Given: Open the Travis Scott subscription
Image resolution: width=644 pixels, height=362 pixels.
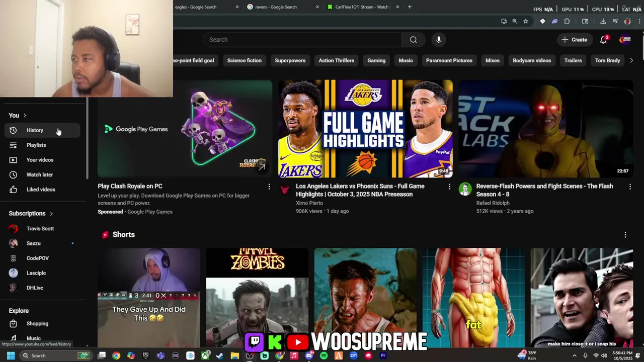Looking at the screenshot, I should pos(43,229).
